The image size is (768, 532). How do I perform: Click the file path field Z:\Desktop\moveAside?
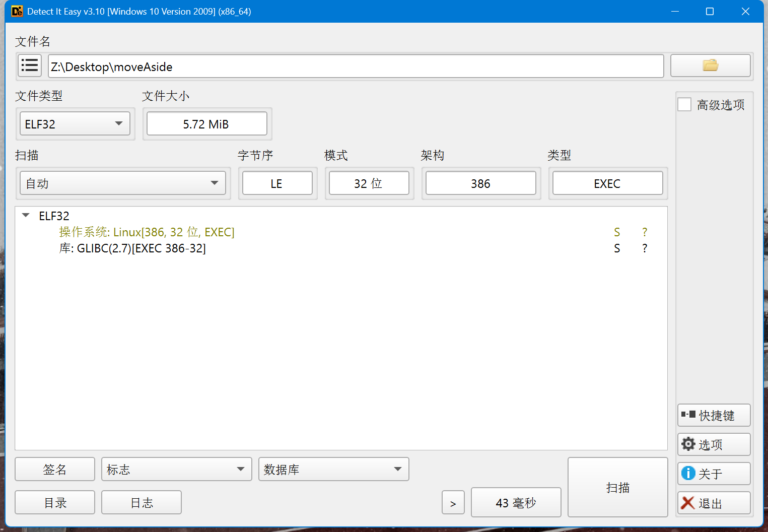(x=356, y=66)
